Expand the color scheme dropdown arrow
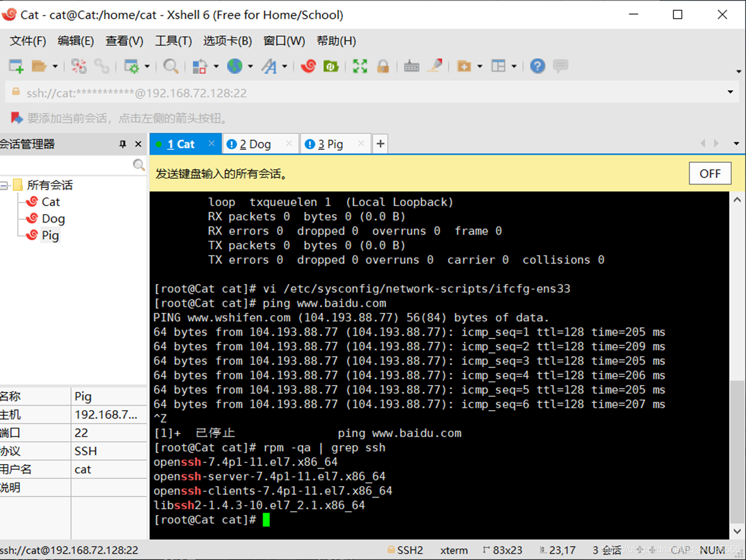746x560 pixels. click(x=216, y=66)
